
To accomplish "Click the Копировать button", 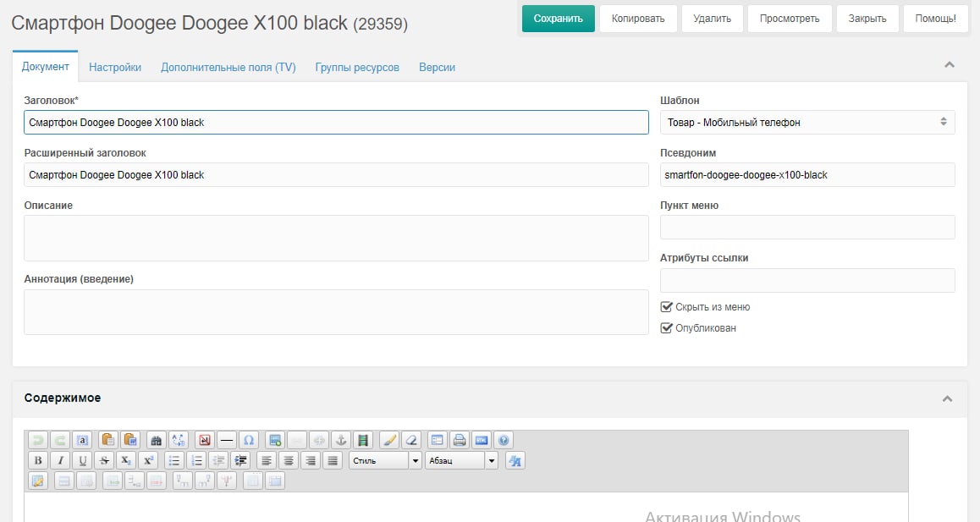I will pos(638,19).
